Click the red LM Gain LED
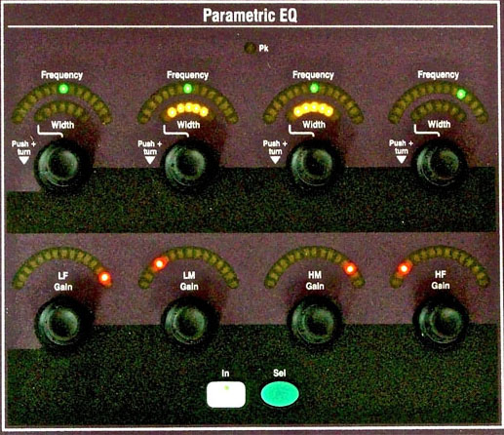Screen dimensions: 504x435 159,263
